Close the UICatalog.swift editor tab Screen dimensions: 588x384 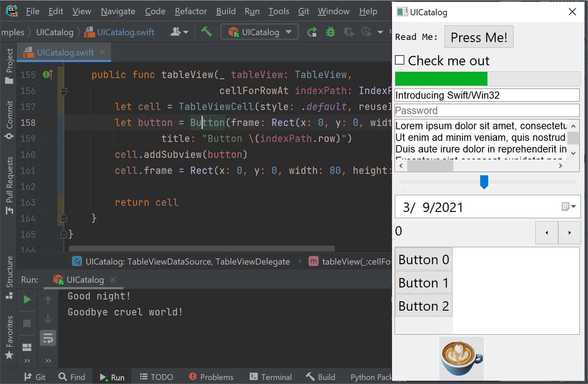click(x=102, y=52)
